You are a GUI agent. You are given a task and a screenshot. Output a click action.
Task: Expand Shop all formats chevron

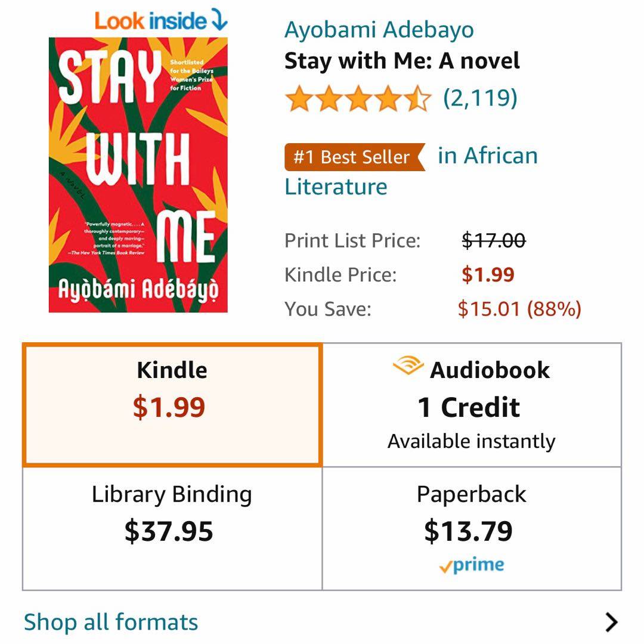[x=611, y=622]
